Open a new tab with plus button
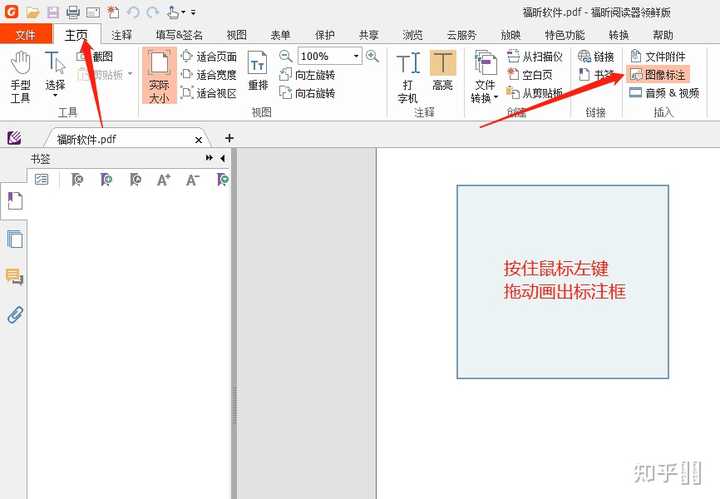 [x=230, y=138]
